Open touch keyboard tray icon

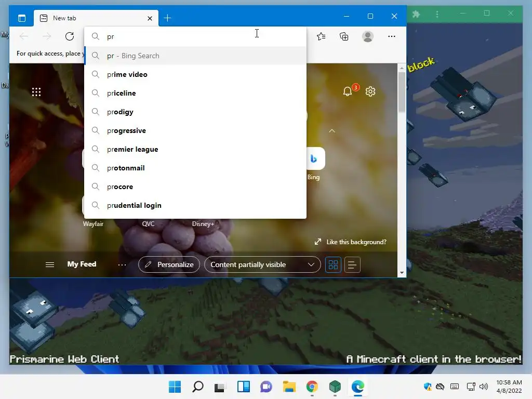point(455,387)
